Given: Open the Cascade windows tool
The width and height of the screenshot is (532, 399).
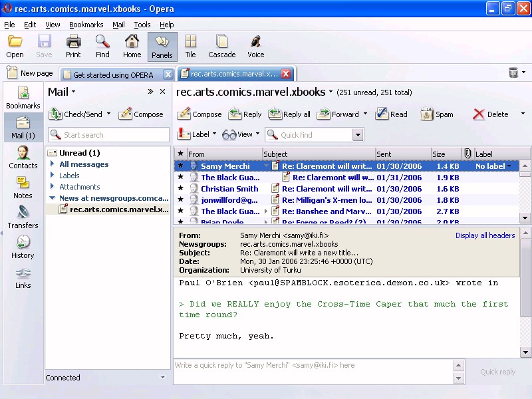Looking at the screenshot, I should 221,47.
